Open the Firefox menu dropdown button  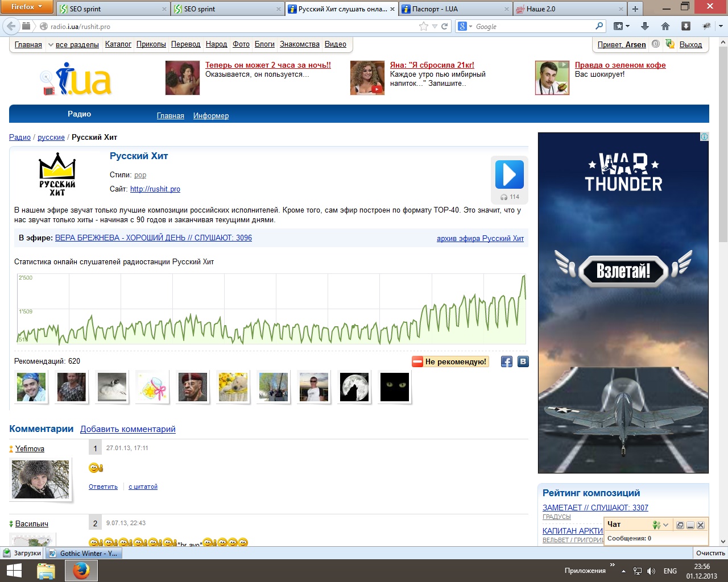pyautogui.click(x=27, y=7)
